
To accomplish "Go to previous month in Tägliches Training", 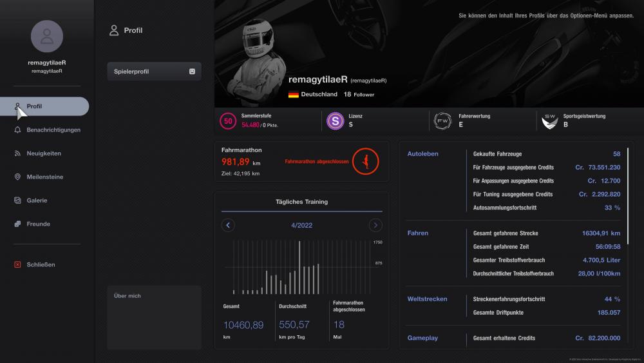I will [x=228, y=225].
